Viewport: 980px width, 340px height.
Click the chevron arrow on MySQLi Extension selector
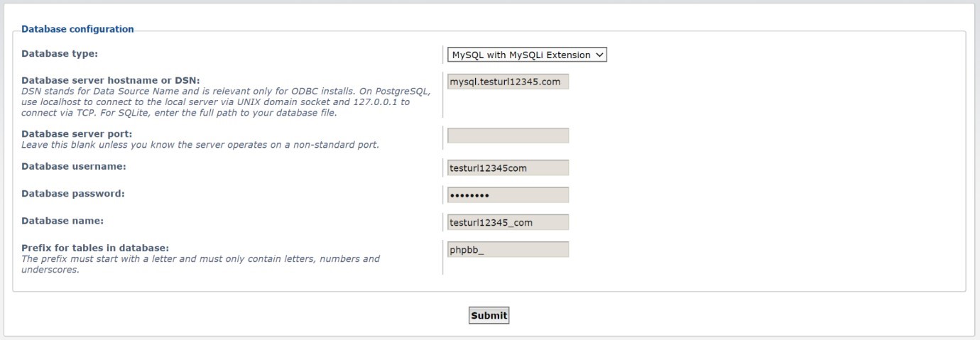599,55
